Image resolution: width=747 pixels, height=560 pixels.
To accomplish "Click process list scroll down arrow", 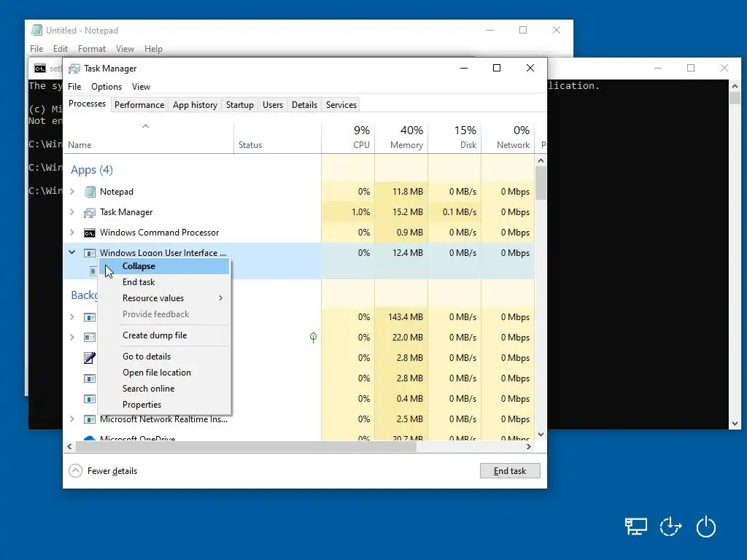I will [x=541, y=435].
